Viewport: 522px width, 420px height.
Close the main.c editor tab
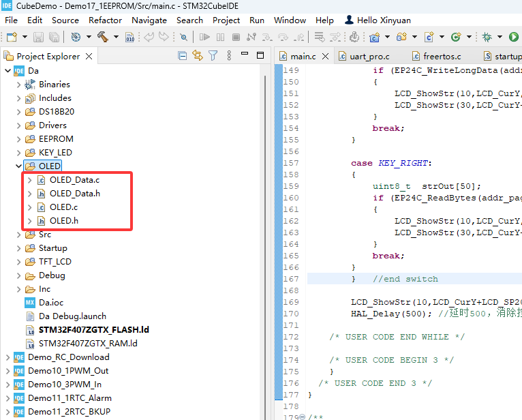tap(325, 57)
